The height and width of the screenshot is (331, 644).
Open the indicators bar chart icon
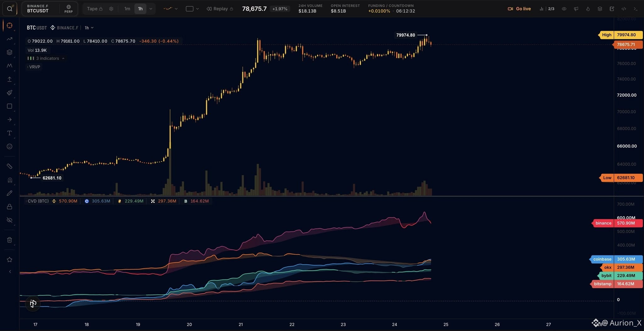point(541,9)
